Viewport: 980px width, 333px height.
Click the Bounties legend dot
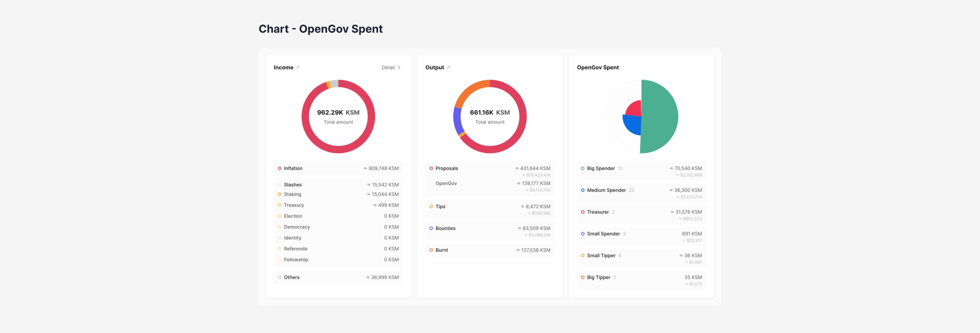431,228
